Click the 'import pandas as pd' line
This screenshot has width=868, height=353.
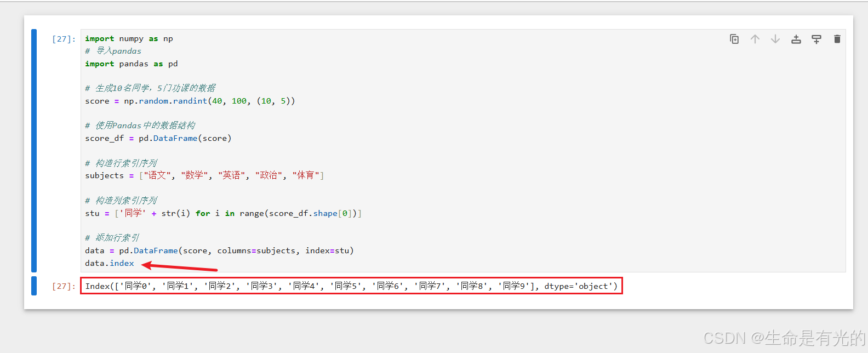coord(132,64)
